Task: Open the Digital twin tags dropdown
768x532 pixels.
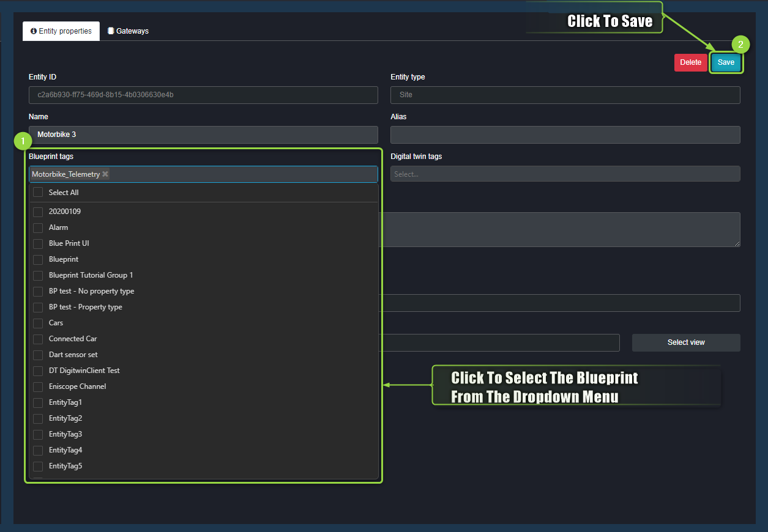Action: pyautogui.click(x=565, y=174)
